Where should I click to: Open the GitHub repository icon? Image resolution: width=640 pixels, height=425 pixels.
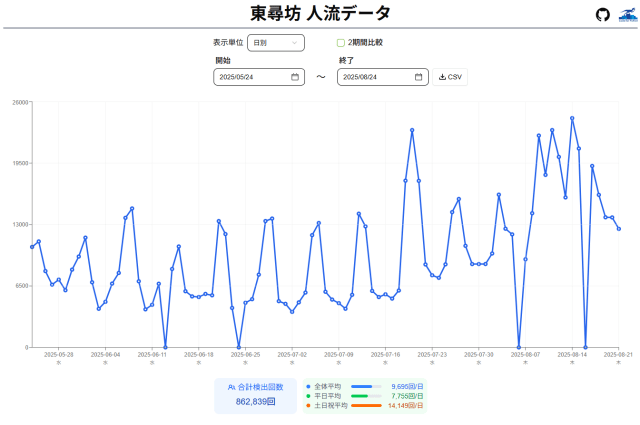pyautogui.click(x=602, y=15)
